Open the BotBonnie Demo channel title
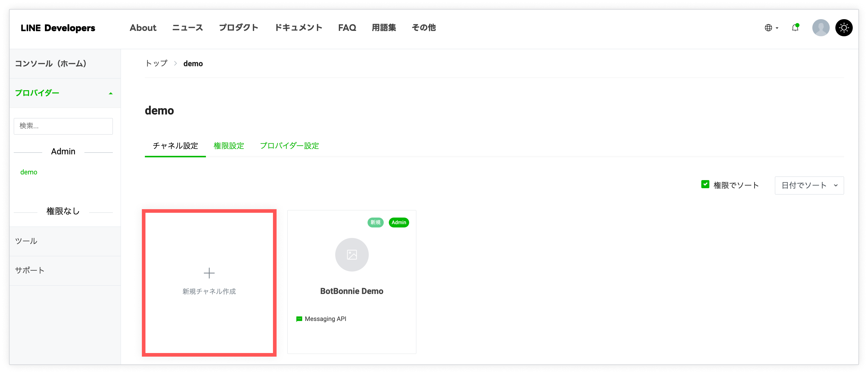Viewport: 868px width, 374px height. (x=351, y=291)
